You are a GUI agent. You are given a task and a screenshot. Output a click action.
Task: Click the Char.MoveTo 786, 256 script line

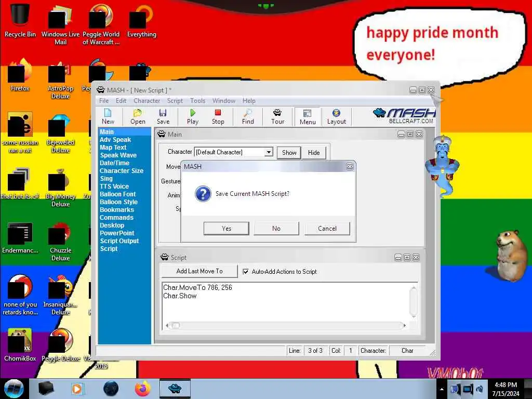tap(197, 287)
